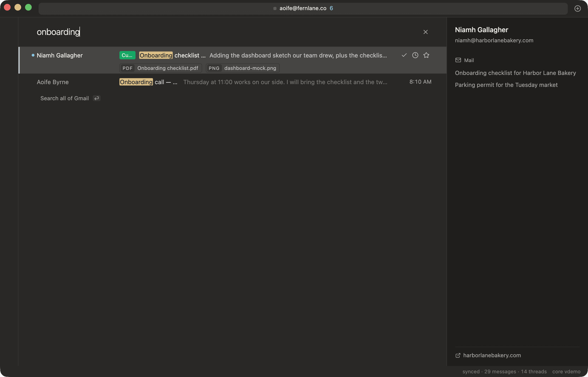Click the green Cu... label tag

pos(127,55)
